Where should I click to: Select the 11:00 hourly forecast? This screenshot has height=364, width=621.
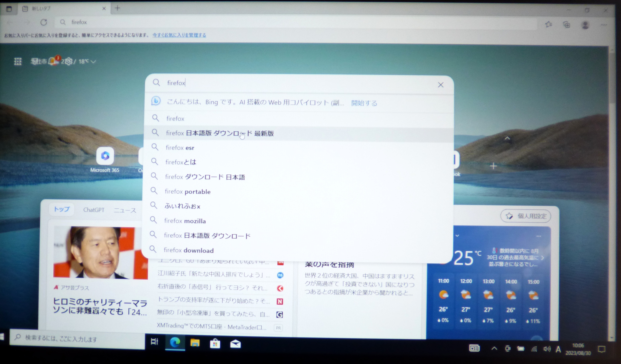click(x=444, y=301)
